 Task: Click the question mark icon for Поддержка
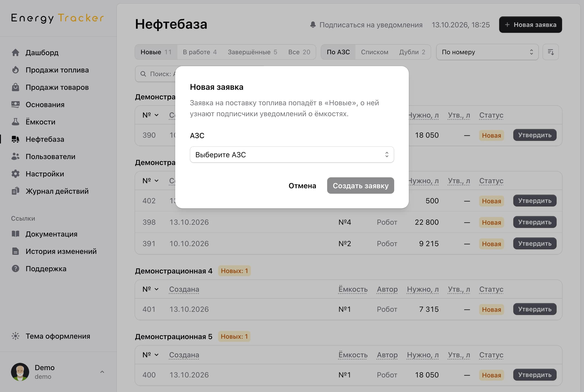(x=16, y=268)
